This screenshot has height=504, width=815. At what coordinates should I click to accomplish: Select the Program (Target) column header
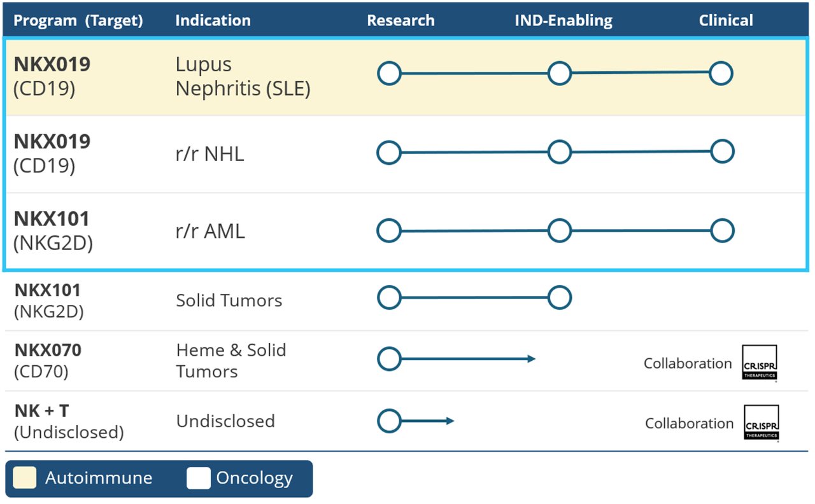78,20
